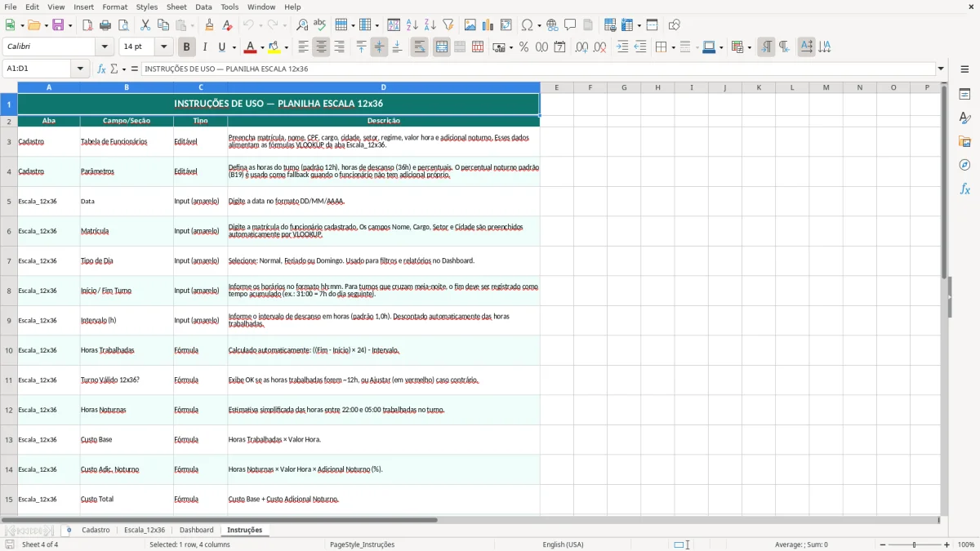980x551 pixels.
Task: Expand the formula bar arrow
Action: pos(941,69)
